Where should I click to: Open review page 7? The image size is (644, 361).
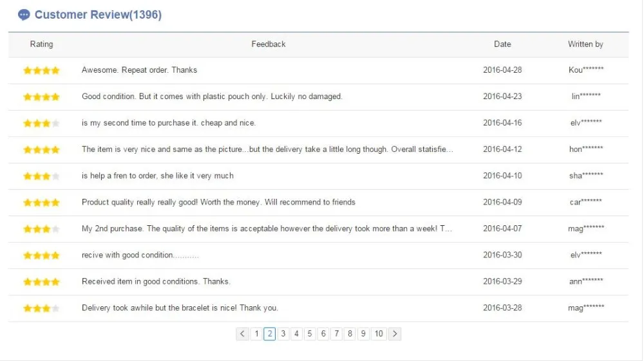[x=336, y=334]
